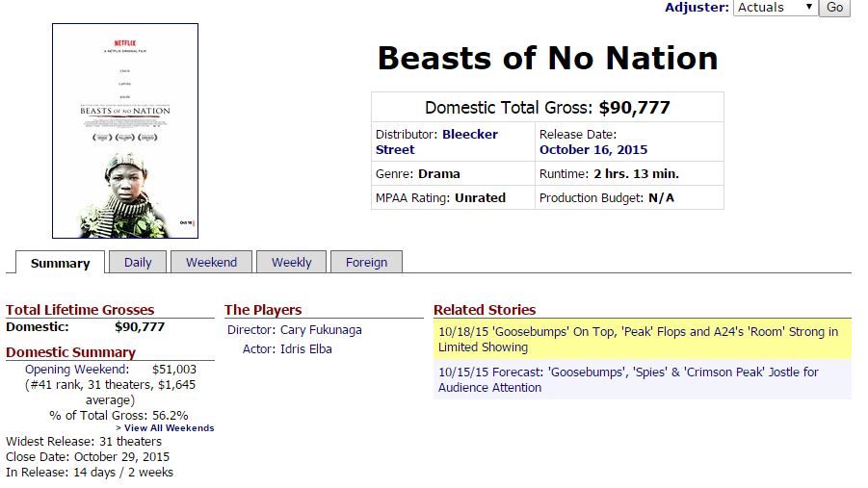Select the Summary tab
This screenshot has height=488, width=868.
[x=61, y=263]
